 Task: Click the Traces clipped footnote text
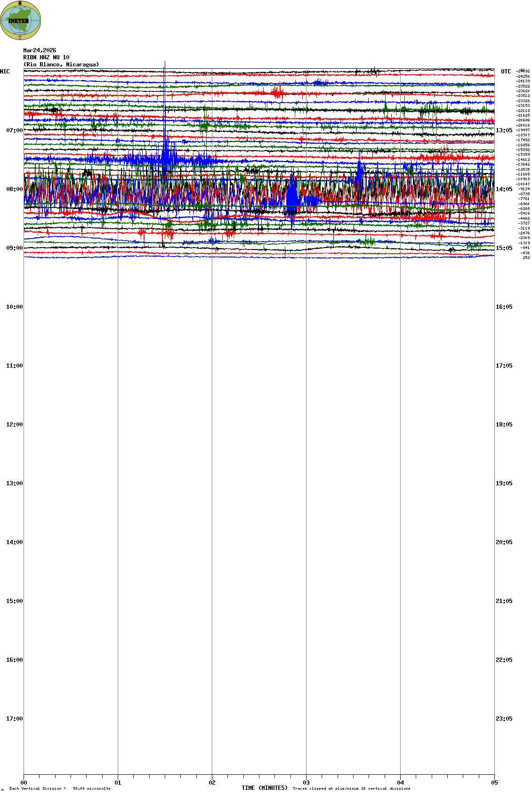coord(351,788)
